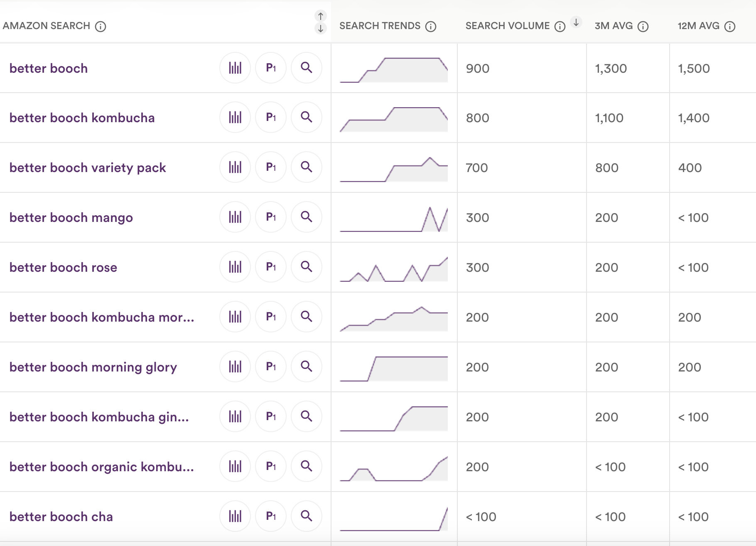This screenshot has width=756, height=546.
Task: Sort Amazon Search column ascending with up arrow
Action: click(x=321, y=16)
